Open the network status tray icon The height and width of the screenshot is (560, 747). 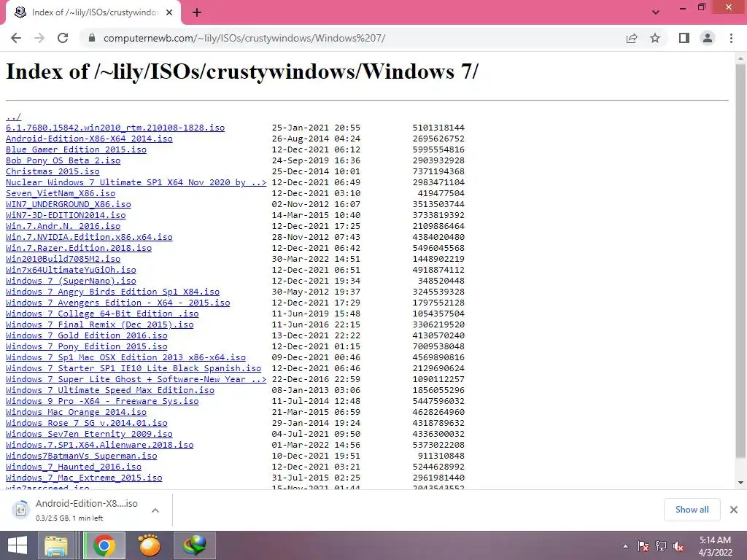(661, 546)
